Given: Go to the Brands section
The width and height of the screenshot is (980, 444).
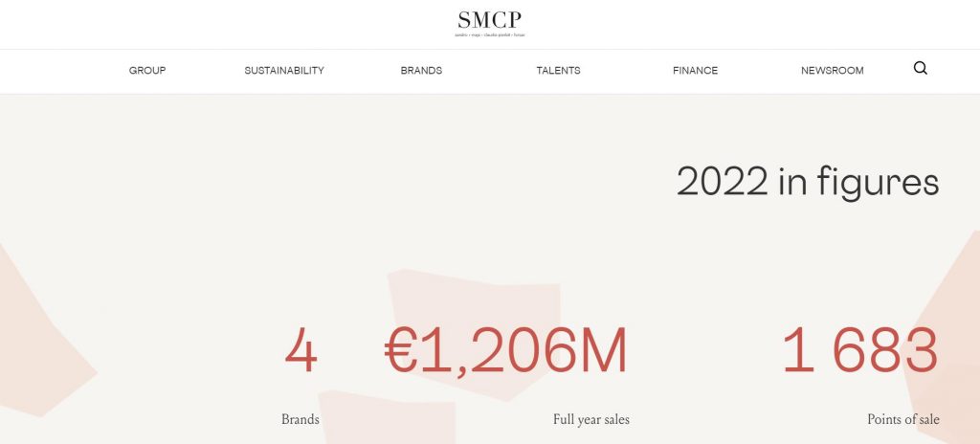Looking at the screenshot, I should 421,71.
